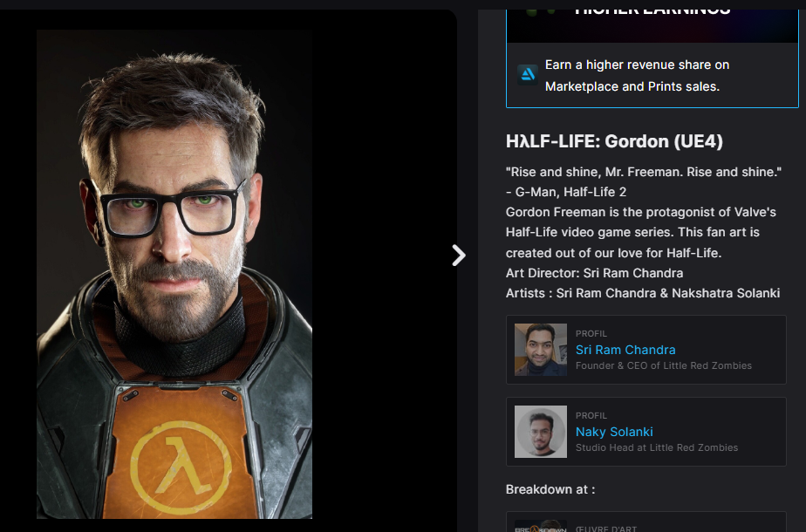Go to next image with the right chevron

pos(459,255)
